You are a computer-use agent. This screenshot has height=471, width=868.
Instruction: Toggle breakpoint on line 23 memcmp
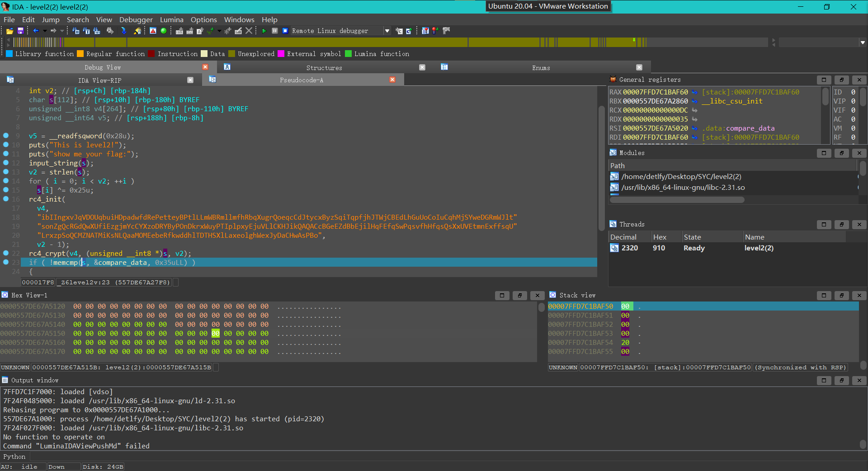(6, 262)
